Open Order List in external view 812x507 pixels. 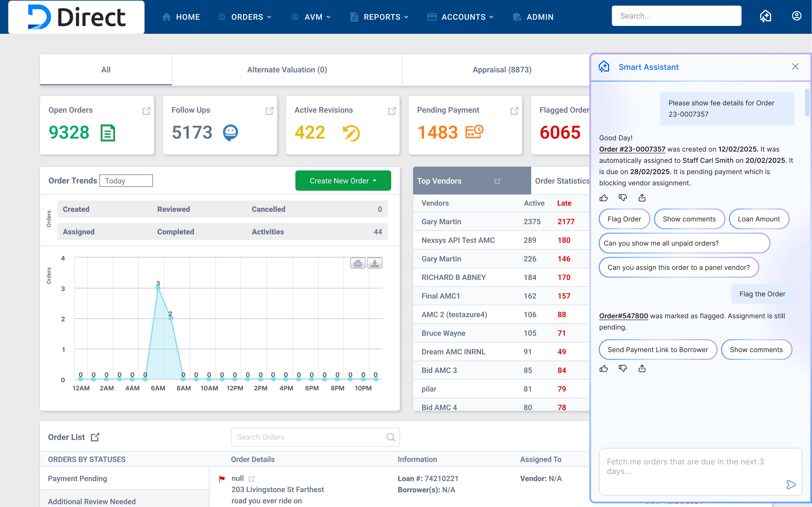95,437
